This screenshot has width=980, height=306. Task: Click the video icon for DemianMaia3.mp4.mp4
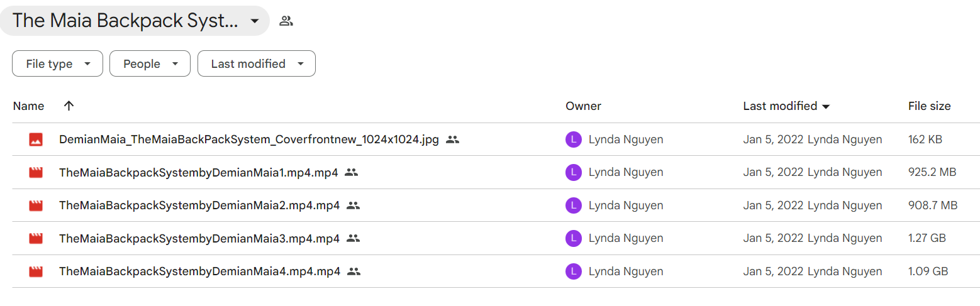[36, 239]
